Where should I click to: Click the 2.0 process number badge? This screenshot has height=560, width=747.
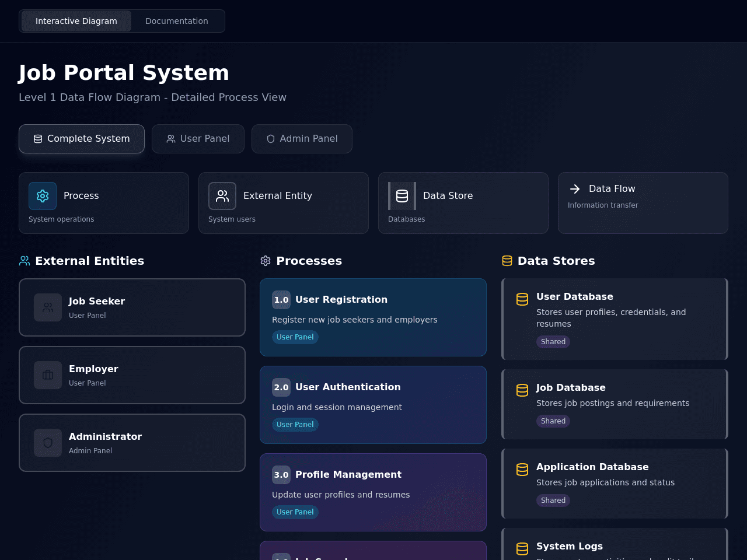[x=281, y=387]
